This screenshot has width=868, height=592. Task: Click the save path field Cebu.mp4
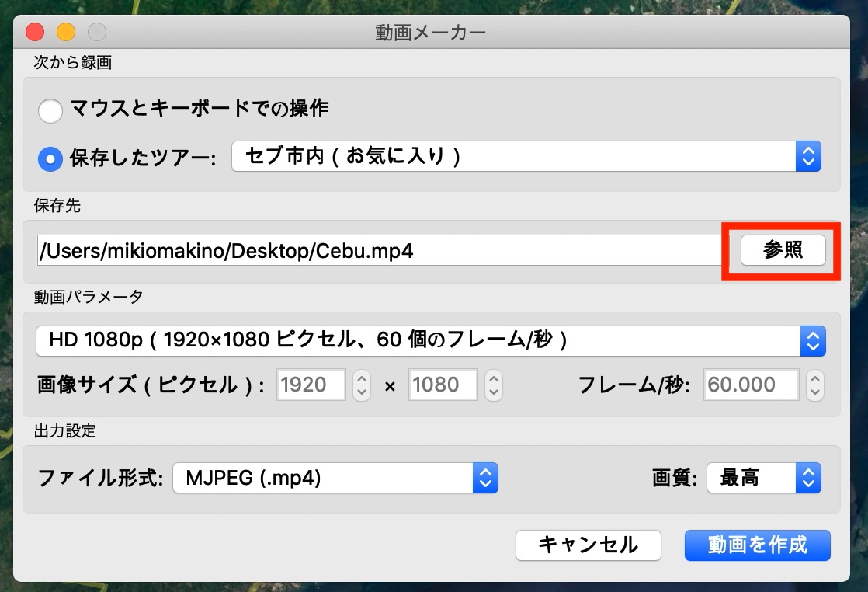click(379, 250)
